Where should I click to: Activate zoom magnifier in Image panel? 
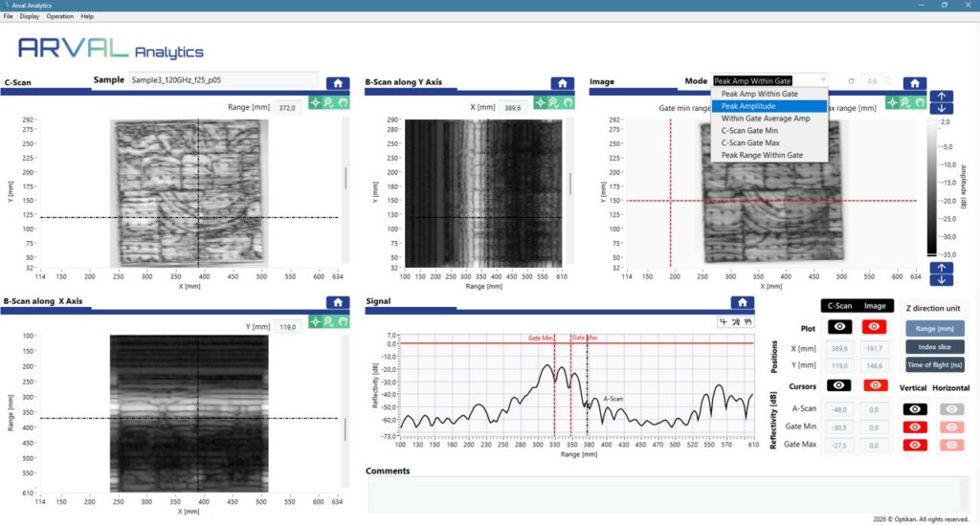coord(905,102)
